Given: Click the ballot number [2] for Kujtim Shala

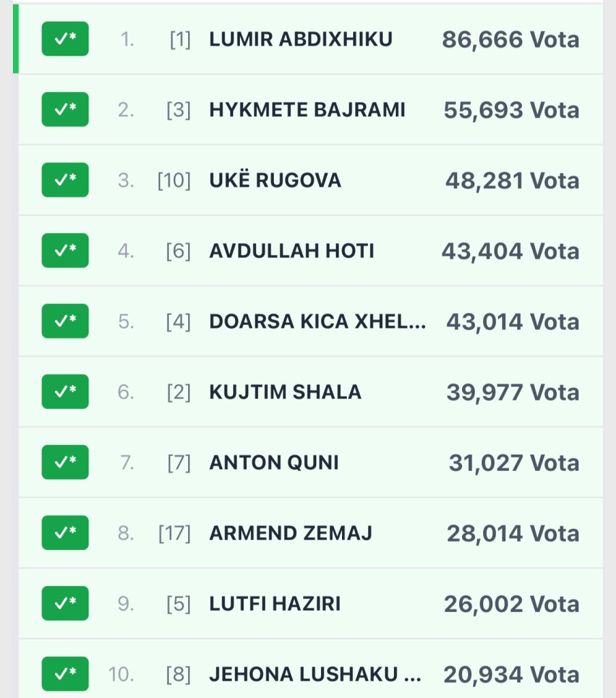Looking at the screenshot, I should point(179,393).
